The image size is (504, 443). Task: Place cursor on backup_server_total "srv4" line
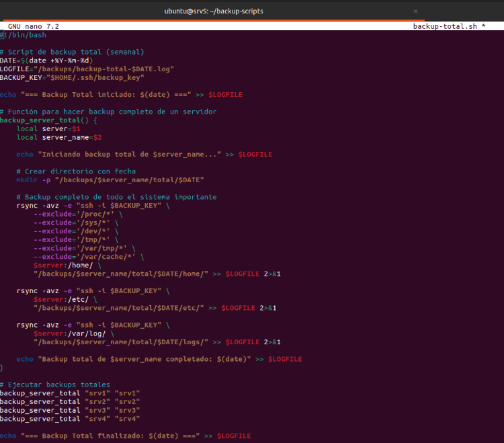click(x=70, y=419)
